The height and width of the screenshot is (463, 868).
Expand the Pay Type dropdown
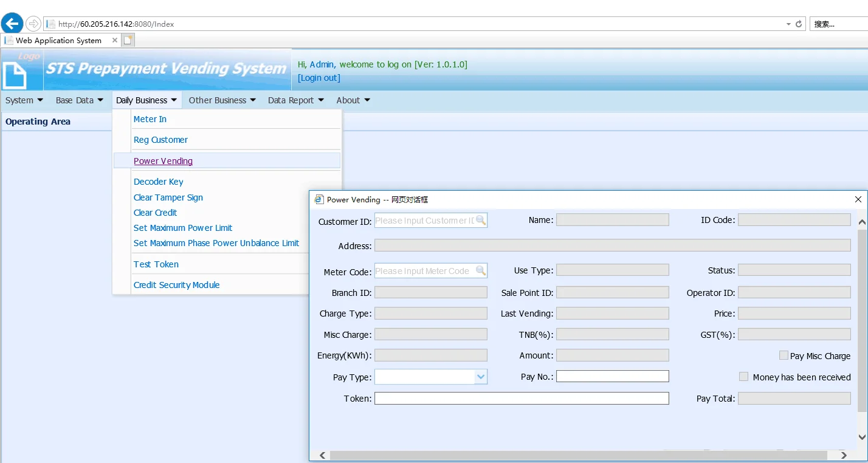click(481, 377)
